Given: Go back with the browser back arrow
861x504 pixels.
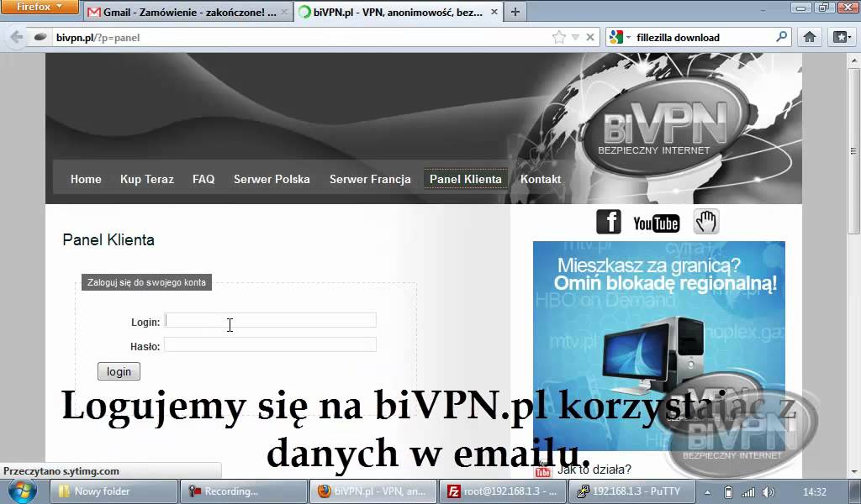Looking at the screenshot, I should [x=17, y=37].
